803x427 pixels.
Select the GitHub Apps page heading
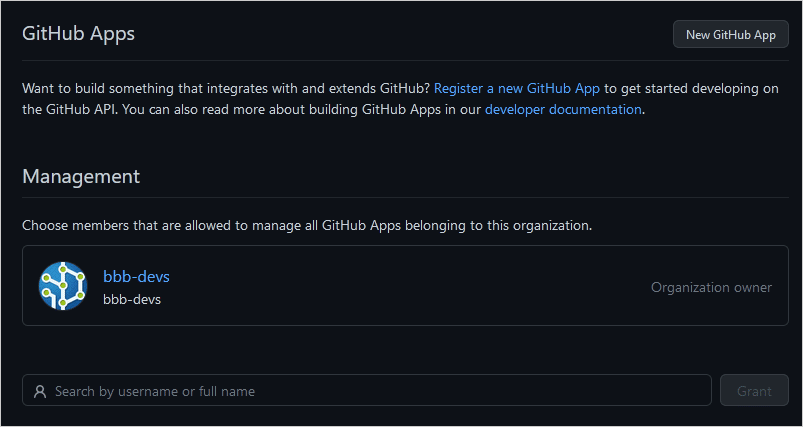[x=78, y=34]
